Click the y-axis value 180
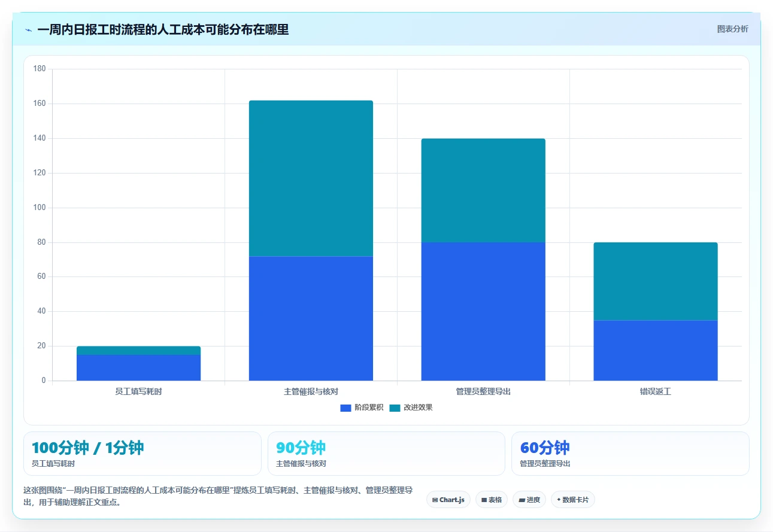This screenshot has height=532, width=773. 40,69
